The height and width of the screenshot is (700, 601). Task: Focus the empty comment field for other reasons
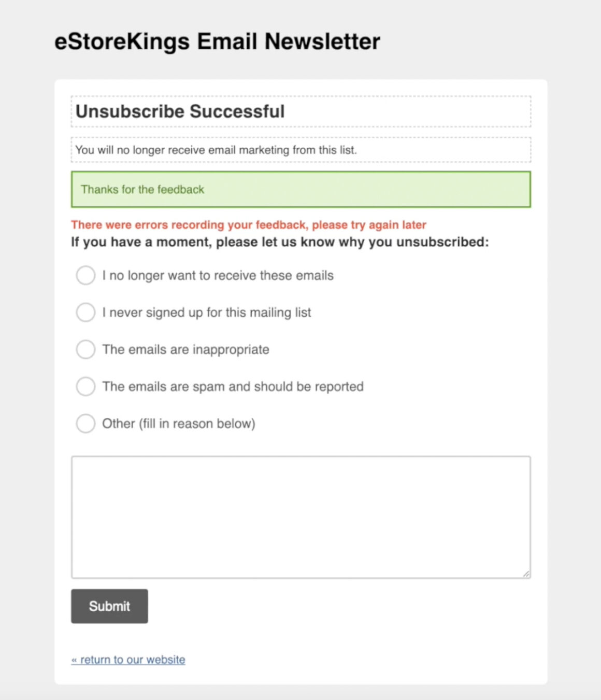coord(300,513)
